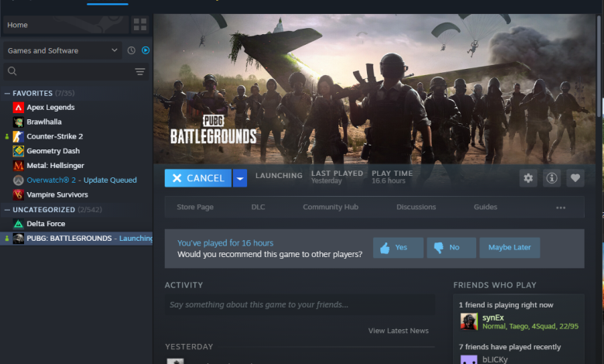Open Games and Software dropdown

pos(63,50)
